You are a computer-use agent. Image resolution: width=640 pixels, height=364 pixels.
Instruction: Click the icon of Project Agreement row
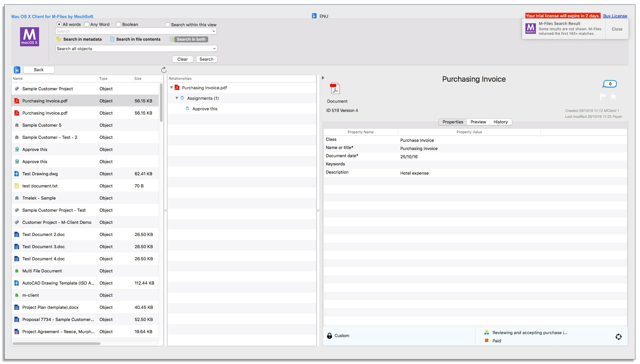[17, 332]
